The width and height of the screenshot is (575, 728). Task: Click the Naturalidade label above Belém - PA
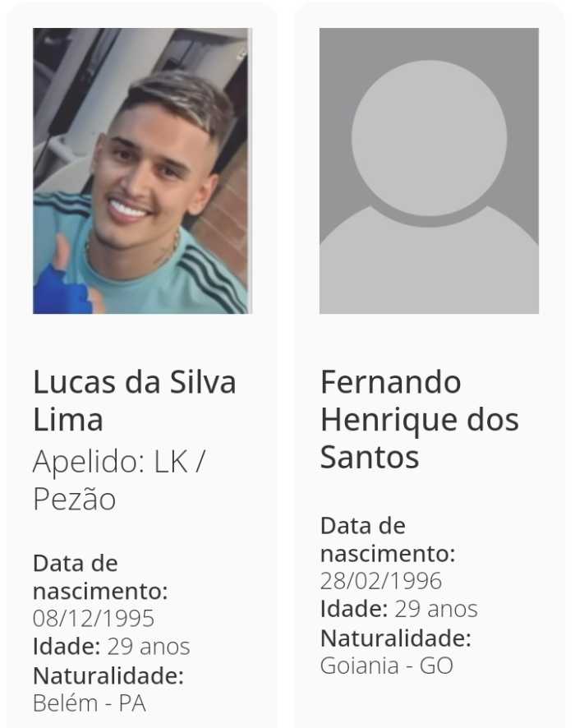coord(108,675)
